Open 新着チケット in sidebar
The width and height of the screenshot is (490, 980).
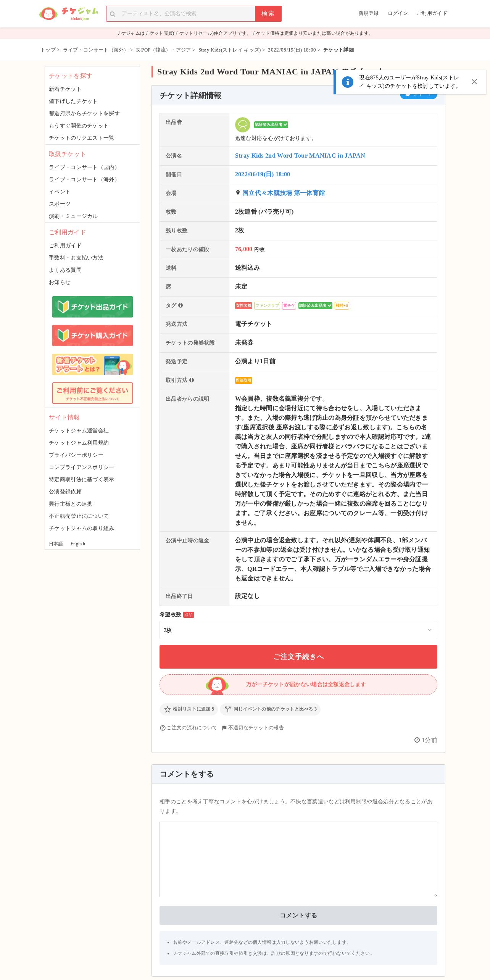(65, 89)
